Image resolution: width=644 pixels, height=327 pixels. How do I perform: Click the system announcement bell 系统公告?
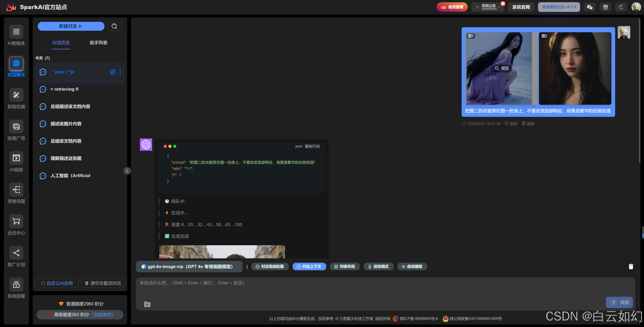point(487,7)
